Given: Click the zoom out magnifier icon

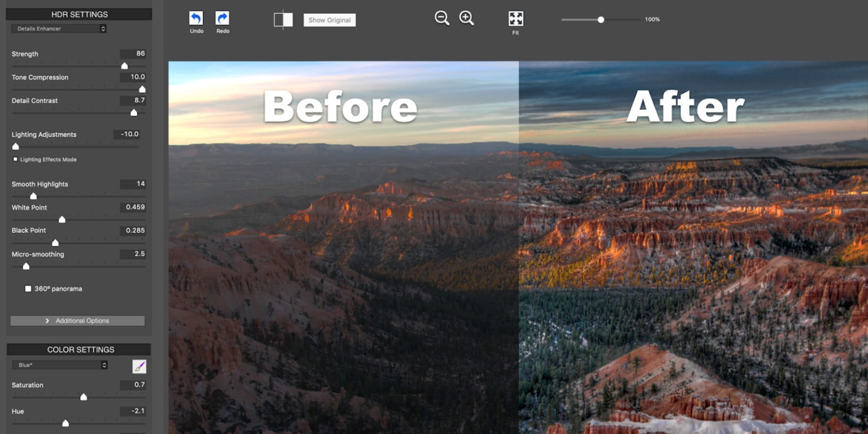Looking at the screenshot, I should coord(442,18).
